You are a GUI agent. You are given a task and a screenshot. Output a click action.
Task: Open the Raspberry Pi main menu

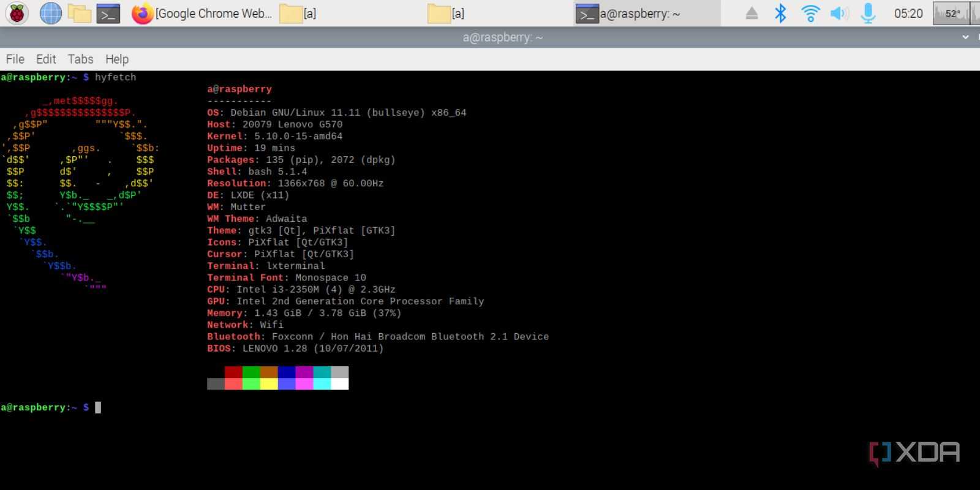click(x=17, y=13)
